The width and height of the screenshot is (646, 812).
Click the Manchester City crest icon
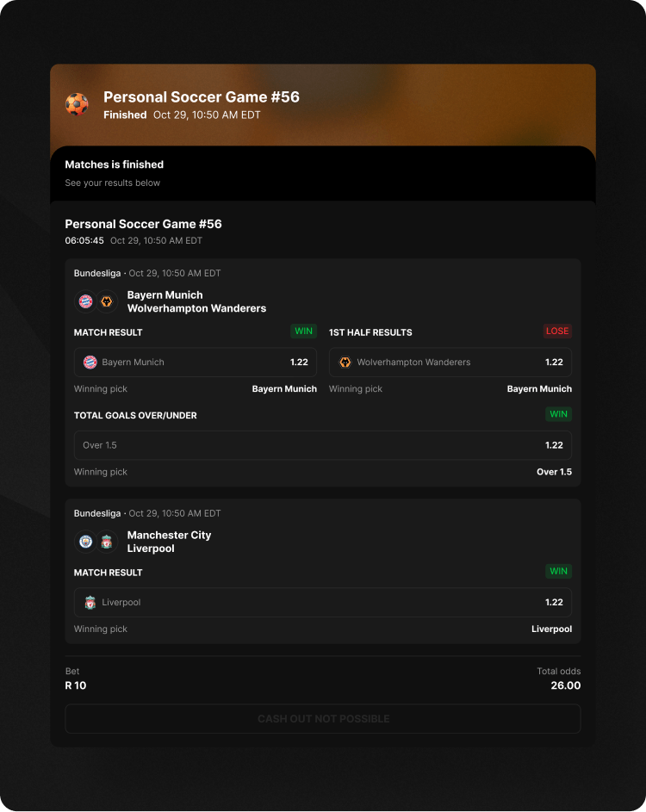pos(85,542)
